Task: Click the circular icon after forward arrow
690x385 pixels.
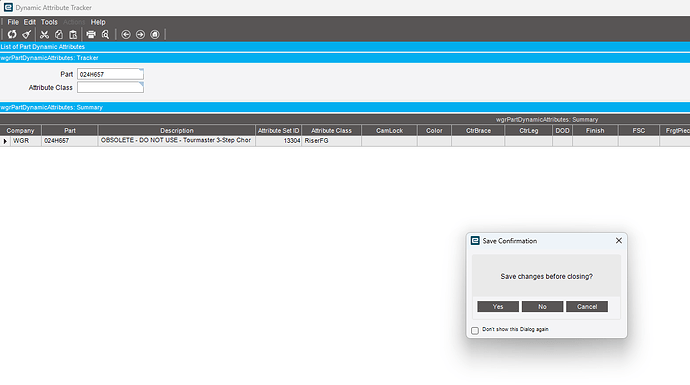Action: pos(155,34)
